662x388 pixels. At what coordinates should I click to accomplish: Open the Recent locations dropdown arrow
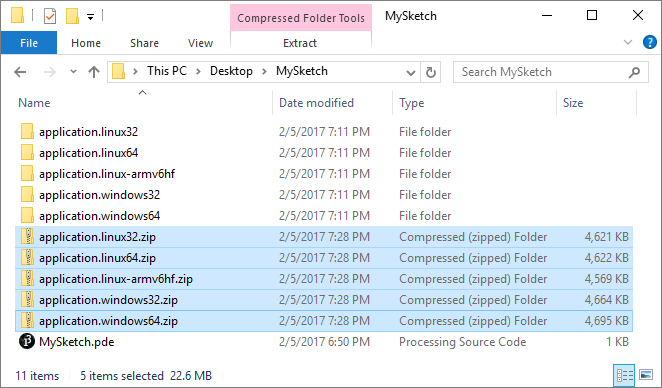(x=73, y=72)
